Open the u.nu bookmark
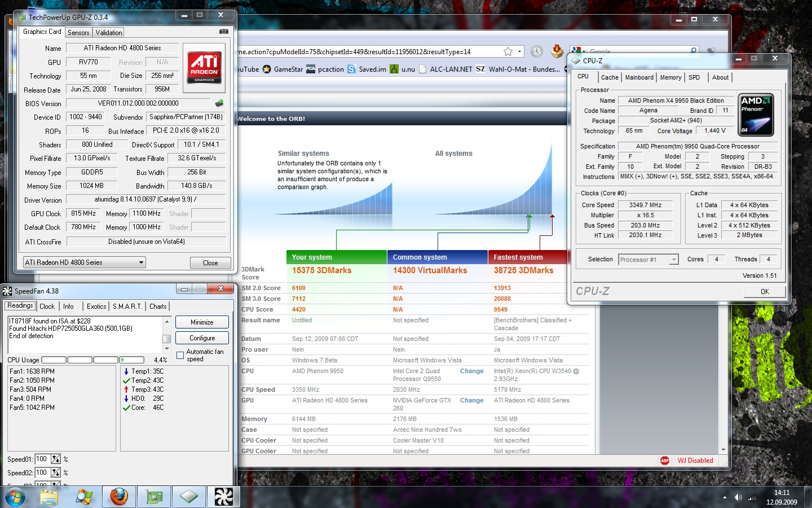Screen dimensions: 812x508 pos(403,69)
